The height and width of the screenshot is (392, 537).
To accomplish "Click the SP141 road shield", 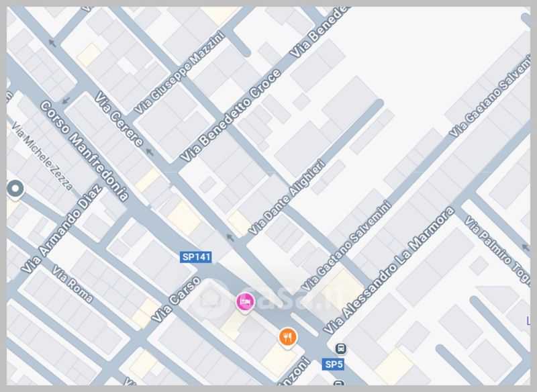I will coord(196,257).
